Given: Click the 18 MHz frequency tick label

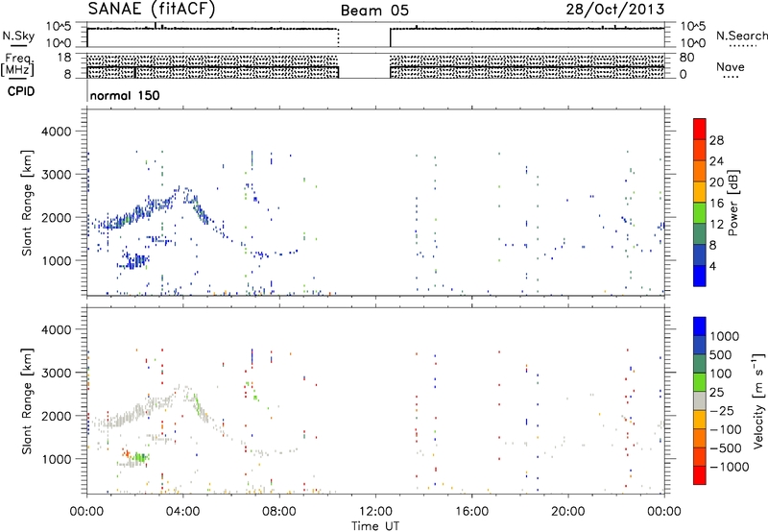Looking at the screenshot, I should (x=63, y=58).
